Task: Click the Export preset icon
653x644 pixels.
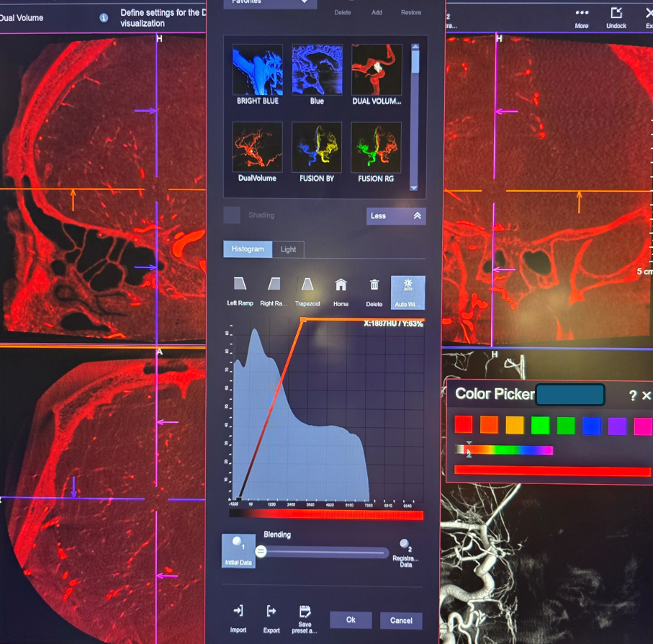Action: click(x=271, y=612)
